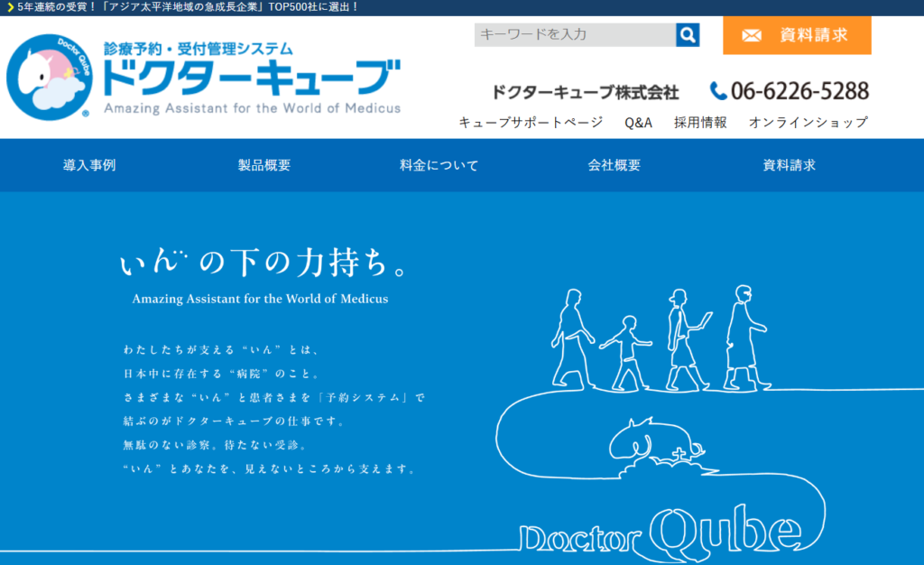The image size is (924, 565).
Task: Click the yellow chevron in top announcement bar
Action: 10,7
